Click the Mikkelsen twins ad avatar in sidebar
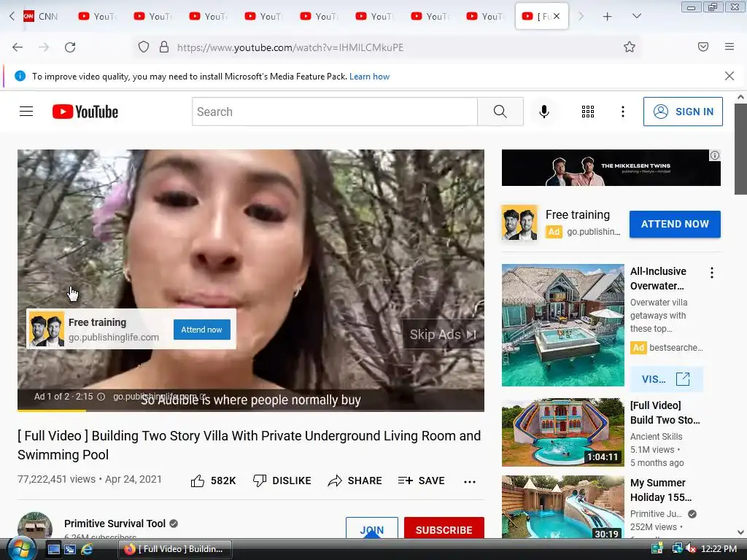 519,223
